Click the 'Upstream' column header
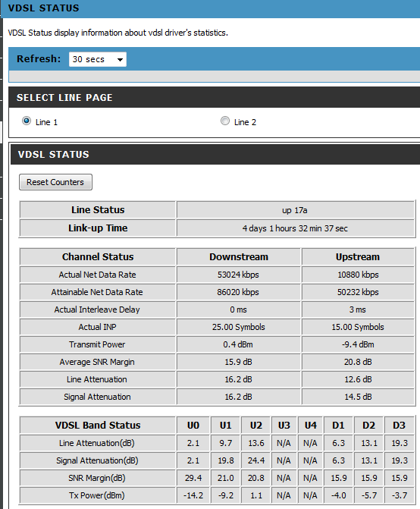This screenshot has height=509, width=420. (x=358, y=256)
